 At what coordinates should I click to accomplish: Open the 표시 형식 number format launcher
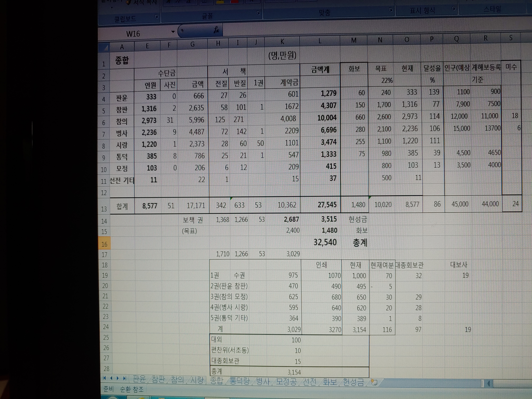(x=453, y=8)
